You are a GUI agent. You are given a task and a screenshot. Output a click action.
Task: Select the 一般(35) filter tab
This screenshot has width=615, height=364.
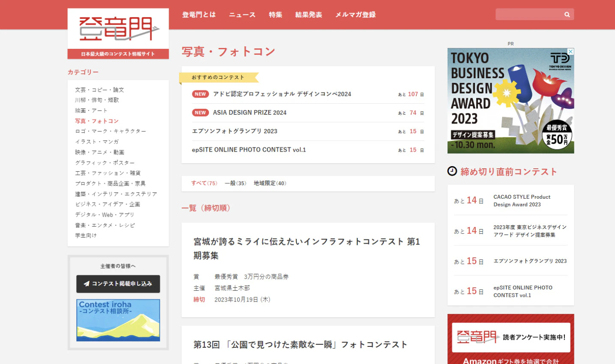tap(236, 183)
